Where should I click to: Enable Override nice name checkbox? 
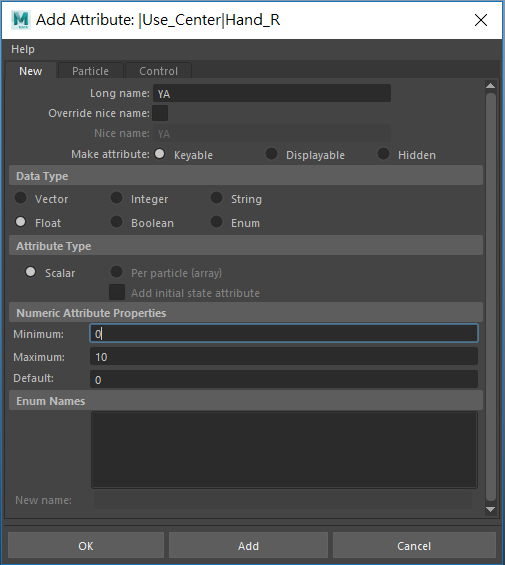[x=160, y=113]
